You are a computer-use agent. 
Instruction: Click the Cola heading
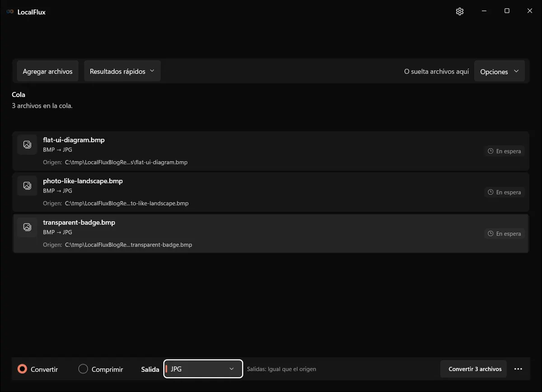(x=19, y=95)
